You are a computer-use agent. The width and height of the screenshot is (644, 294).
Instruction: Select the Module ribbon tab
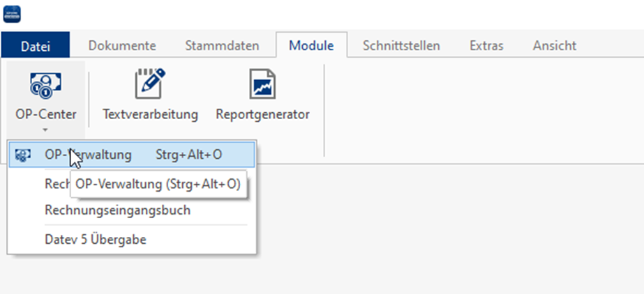coord(311,46)
